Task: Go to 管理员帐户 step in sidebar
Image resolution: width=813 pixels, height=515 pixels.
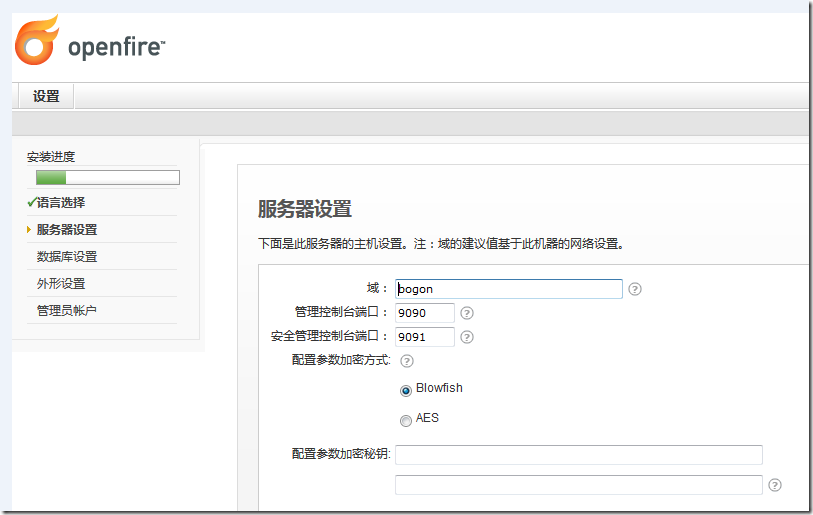Action: pyautogui.click(x=66, y=311)
